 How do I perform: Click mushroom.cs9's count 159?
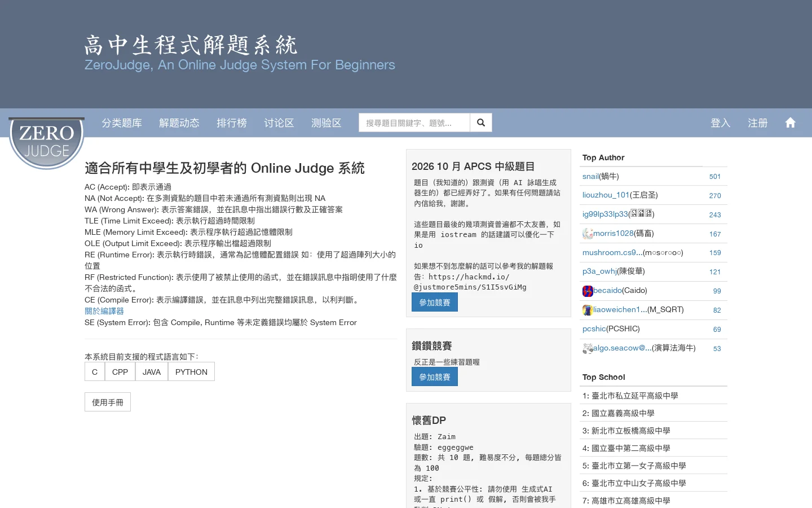click(x=715, y=253)
